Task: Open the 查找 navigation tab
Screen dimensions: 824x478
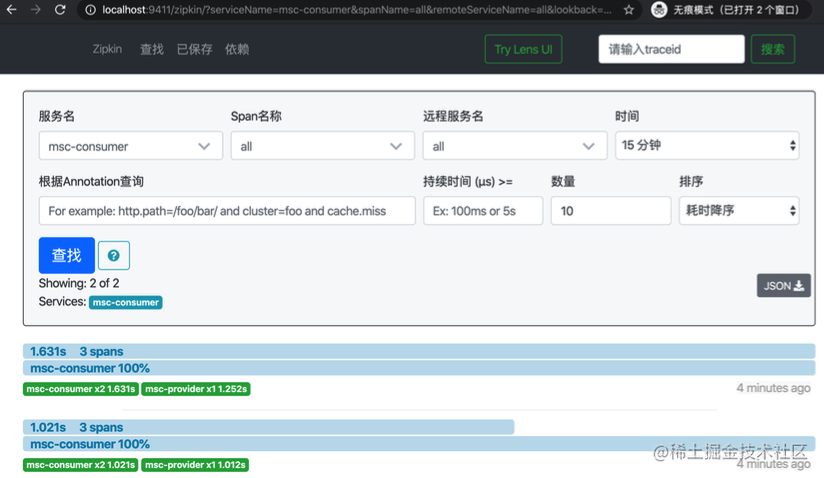Action: [152, 49]
